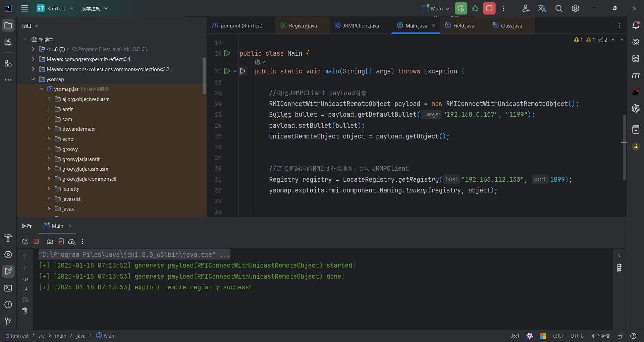644x342 pixels.
Task: Switch to Field.java tab
Action: coord(460,25)
